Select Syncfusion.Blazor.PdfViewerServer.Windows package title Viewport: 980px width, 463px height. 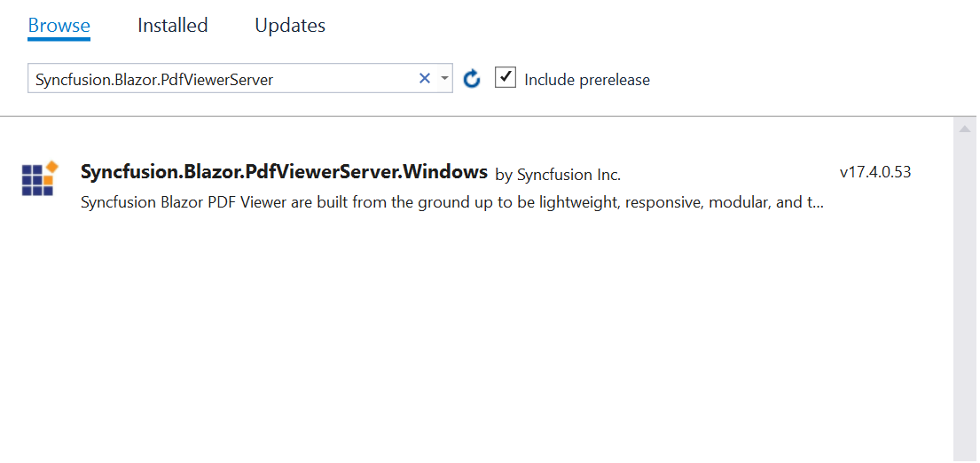click(284, 171)
